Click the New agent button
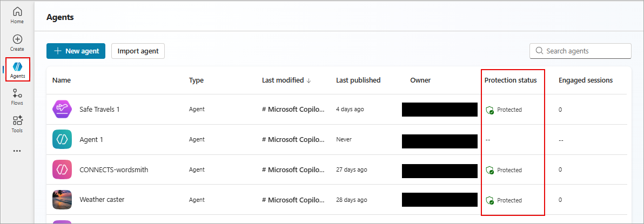 point(76,51)
